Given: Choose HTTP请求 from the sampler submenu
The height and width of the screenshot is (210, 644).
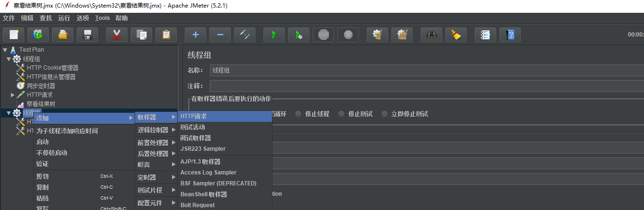Looking at the screenshot, I should coord(225,116).
